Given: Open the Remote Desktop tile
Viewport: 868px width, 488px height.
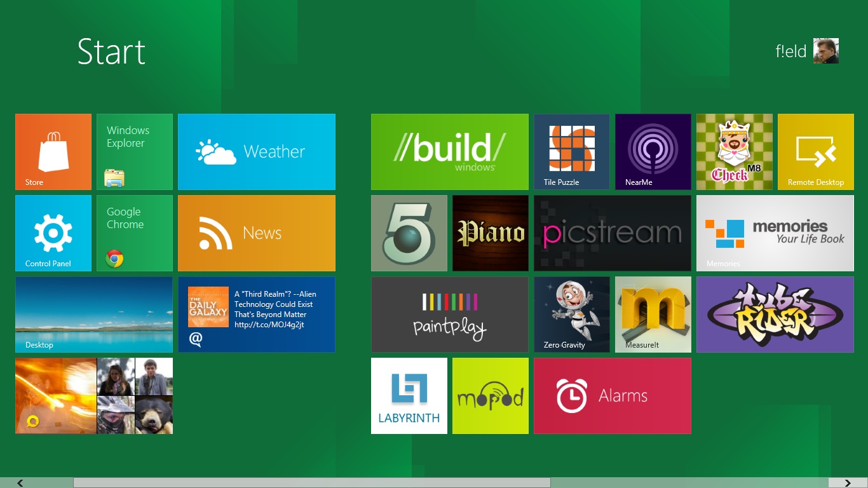Looking at the screenshot, I should [816, 152].
